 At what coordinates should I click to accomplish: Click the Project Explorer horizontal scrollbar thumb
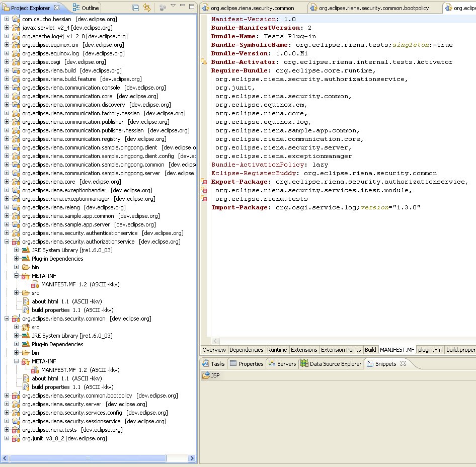[88, 458]
